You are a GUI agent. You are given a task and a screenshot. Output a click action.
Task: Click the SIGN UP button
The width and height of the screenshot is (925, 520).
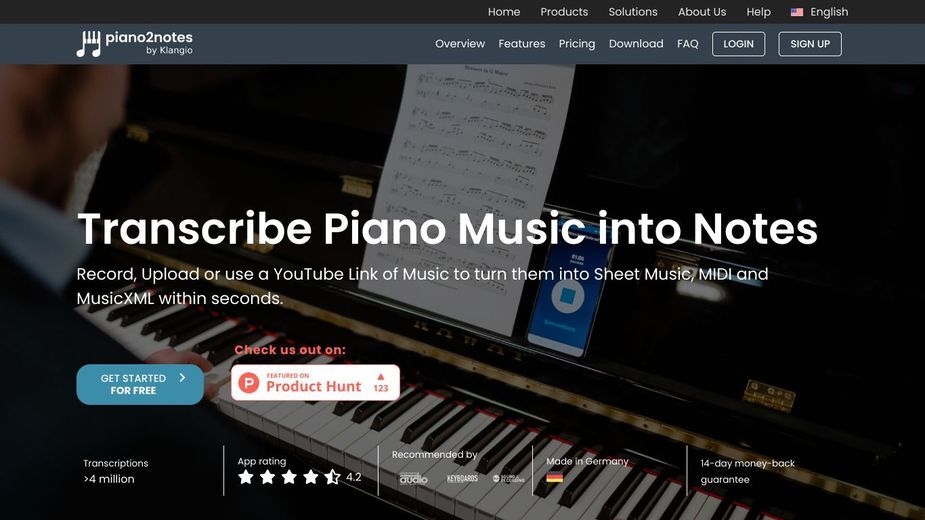(809, 44)
